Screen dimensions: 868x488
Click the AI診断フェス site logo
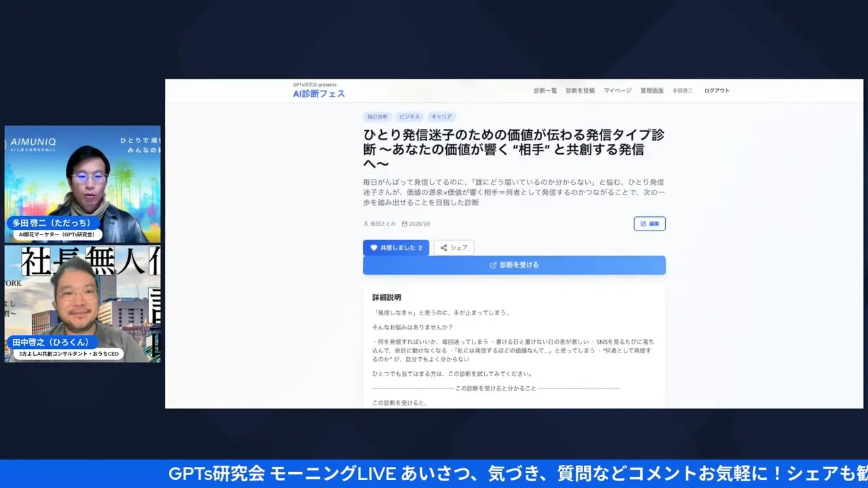pyautogui.click(x=317, y=93)
